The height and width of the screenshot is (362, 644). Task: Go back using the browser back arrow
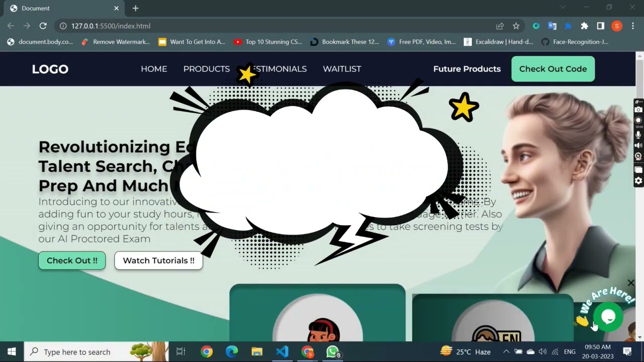pos(11,26)
